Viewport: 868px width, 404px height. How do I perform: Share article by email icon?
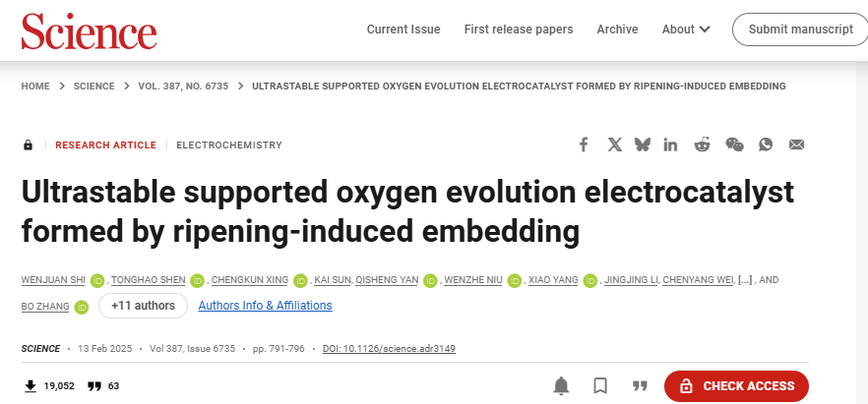click(796, 144)
